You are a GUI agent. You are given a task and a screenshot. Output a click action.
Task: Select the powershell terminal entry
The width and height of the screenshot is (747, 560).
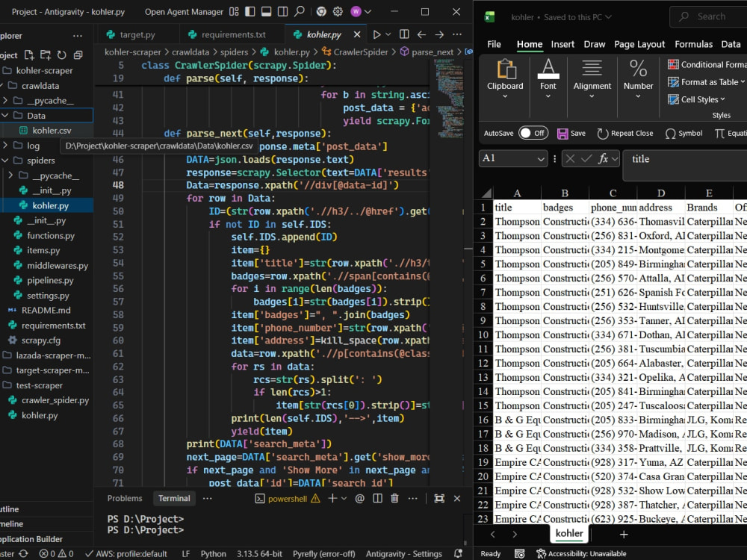pyautogui.click(x=288, y=499)
